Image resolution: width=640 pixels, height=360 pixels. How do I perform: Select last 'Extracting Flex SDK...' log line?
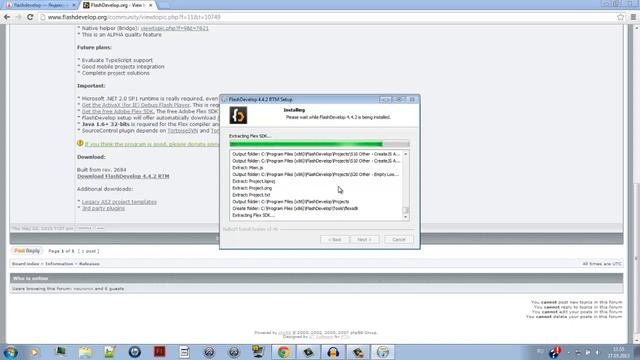253,215
